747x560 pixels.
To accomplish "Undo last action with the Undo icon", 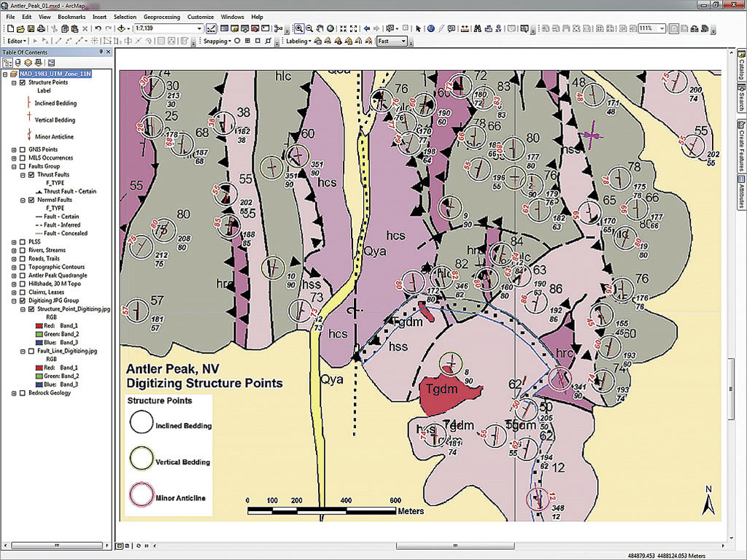I will pos(98,29).
